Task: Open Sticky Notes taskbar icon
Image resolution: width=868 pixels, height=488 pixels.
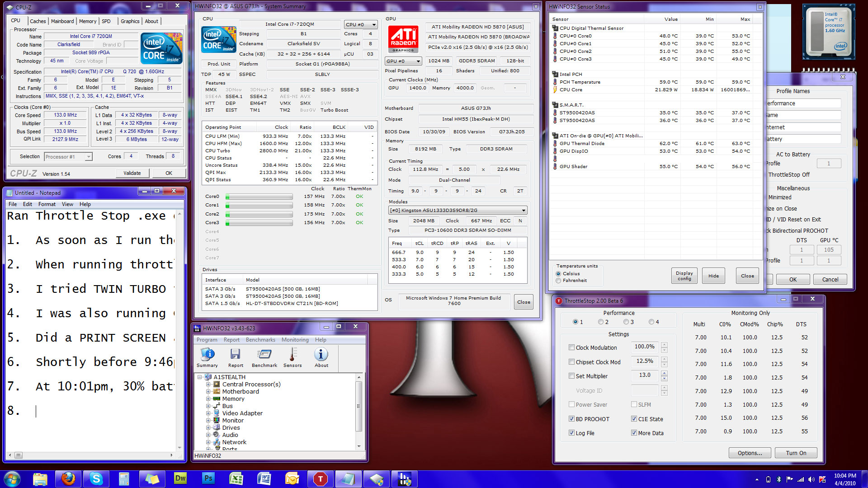Action: pyautogui.click(x=152, y=479)
